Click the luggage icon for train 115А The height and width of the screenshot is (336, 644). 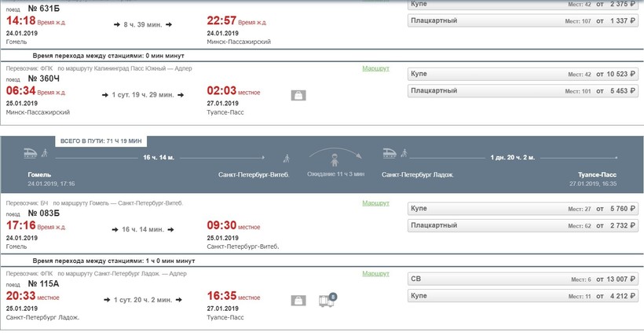pyautogui.click(x=298, y=300)
